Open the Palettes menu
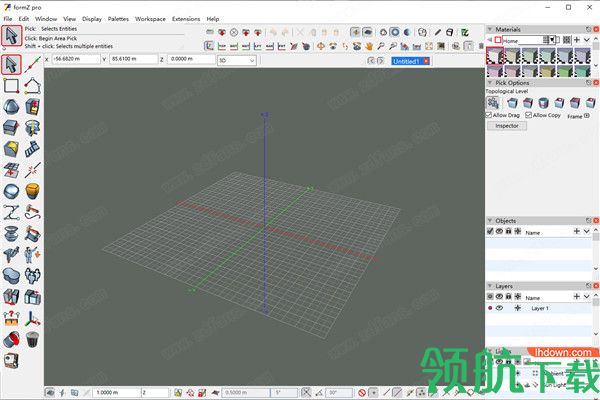Screen dimensions: 600x400 (x=118, y=19)
